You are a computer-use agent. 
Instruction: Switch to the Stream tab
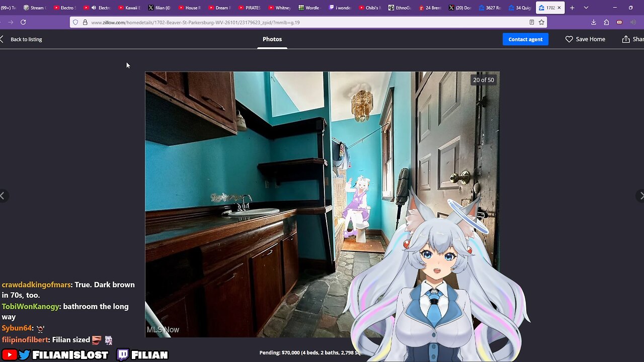point(34,8)
